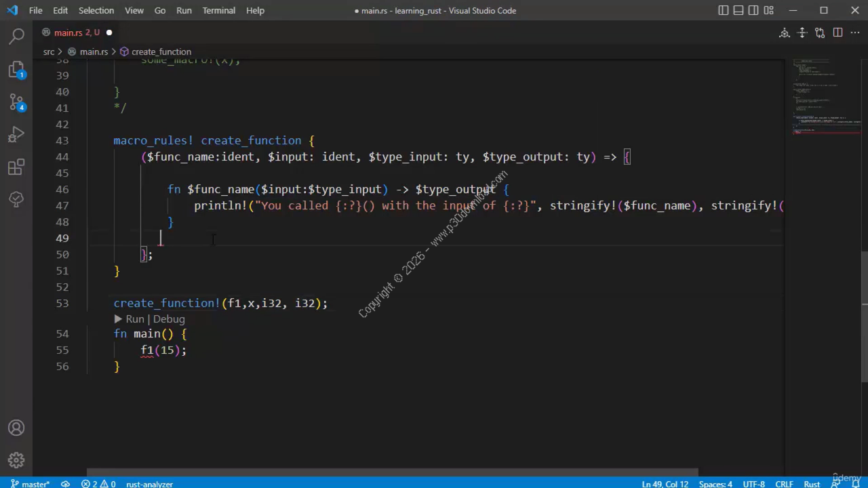Image resolution: width=868 pixels, height=488 pixels.
Task: Open the Search view in activity bar
Action: pos(16,37)
